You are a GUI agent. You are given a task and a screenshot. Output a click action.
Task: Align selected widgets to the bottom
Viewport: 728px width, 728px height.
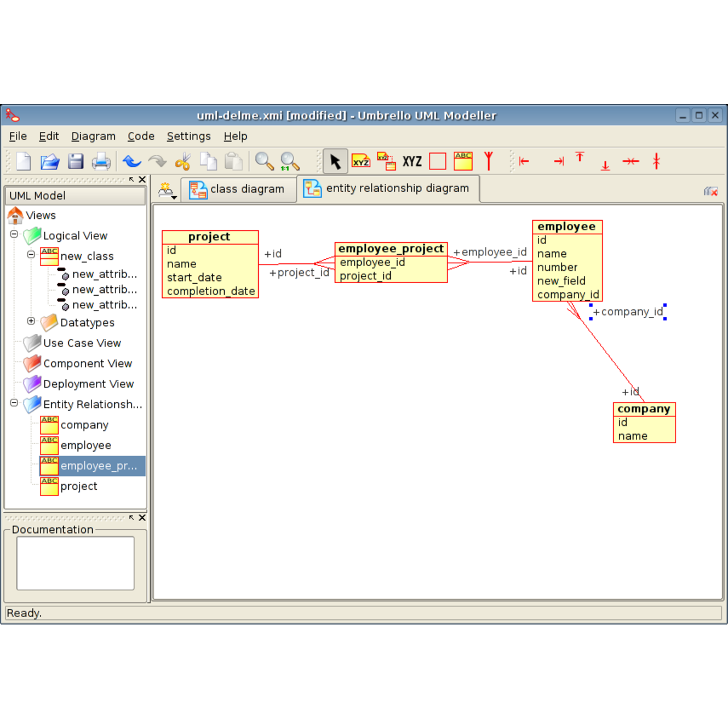[605, 164]
